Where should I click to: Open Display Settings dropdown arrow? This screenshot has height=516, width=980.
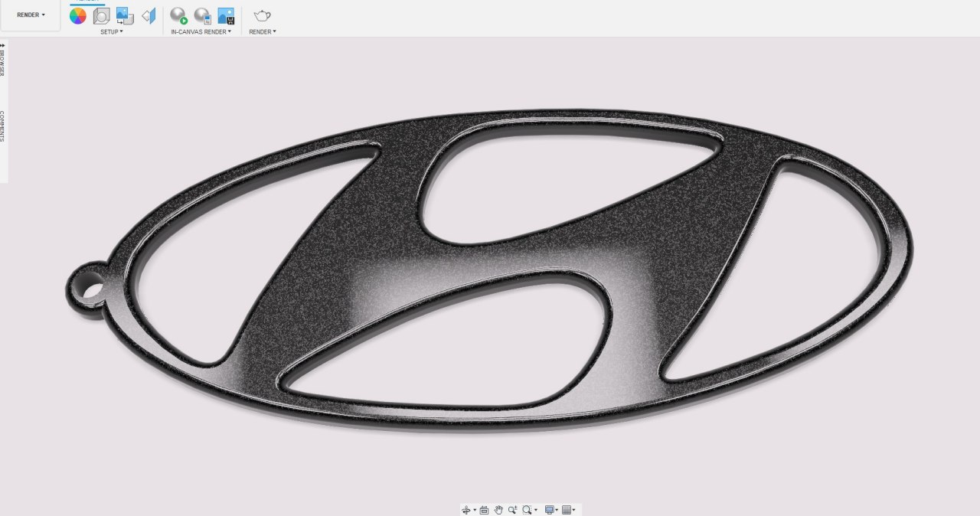pyautogui.click(x=557, y=510)
